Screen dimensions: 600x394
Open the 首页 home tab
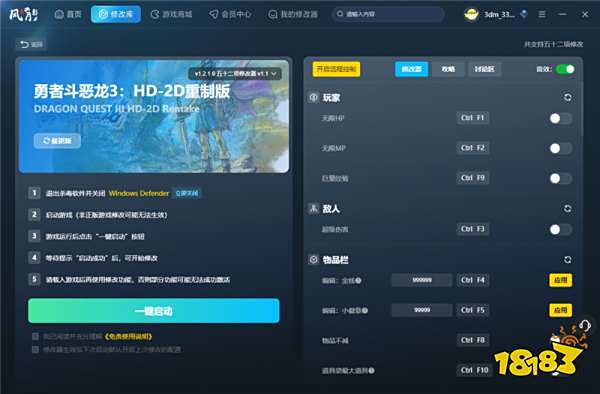[x=68, y=14]
